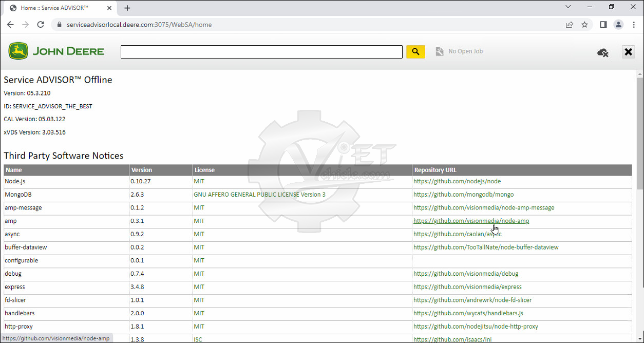
Task: Click the xVDS Version: 3.03.516 text
Action: [34, 132]
